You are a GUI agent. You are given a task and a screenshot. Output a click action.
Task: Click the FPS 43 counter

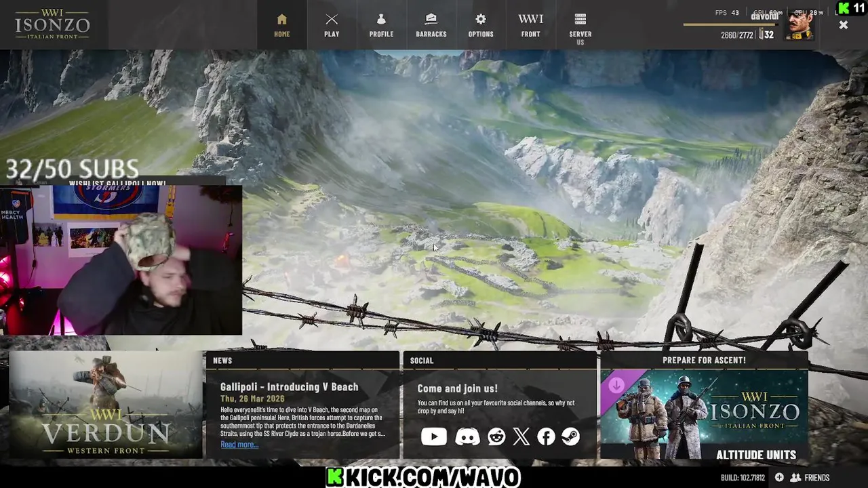(727, 13)
